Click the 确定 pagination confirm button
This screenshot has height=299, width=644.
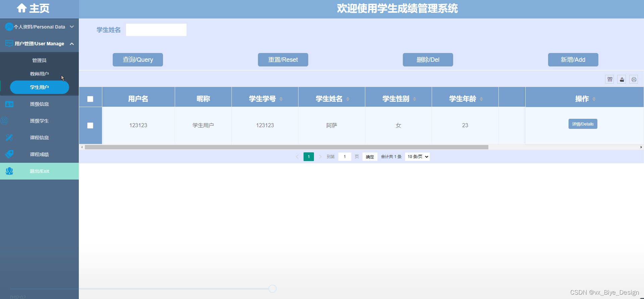[370, 157]
